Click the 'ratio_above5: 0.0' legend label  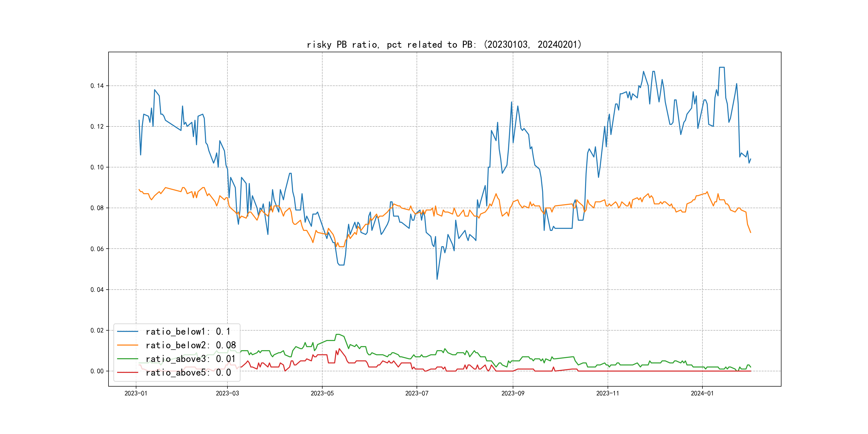pyautogui.click(x=188, y=372)
